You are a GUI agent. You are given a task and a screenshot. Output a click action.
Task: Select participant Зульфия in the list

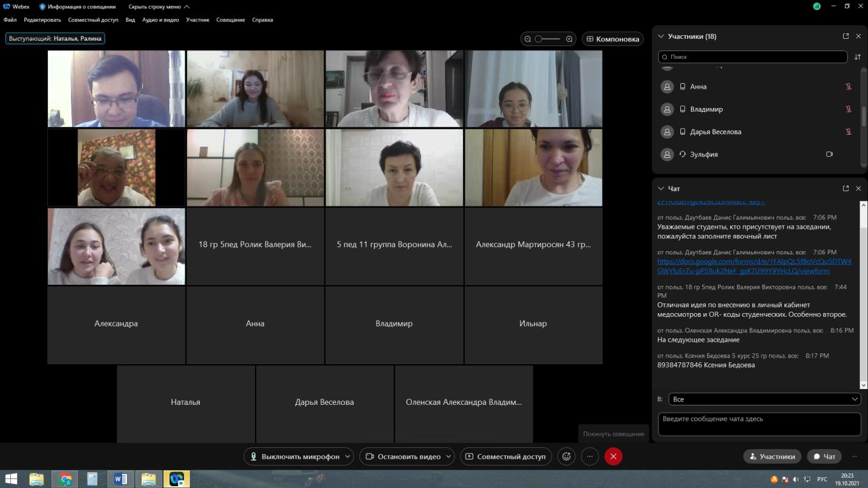[756, 154]
